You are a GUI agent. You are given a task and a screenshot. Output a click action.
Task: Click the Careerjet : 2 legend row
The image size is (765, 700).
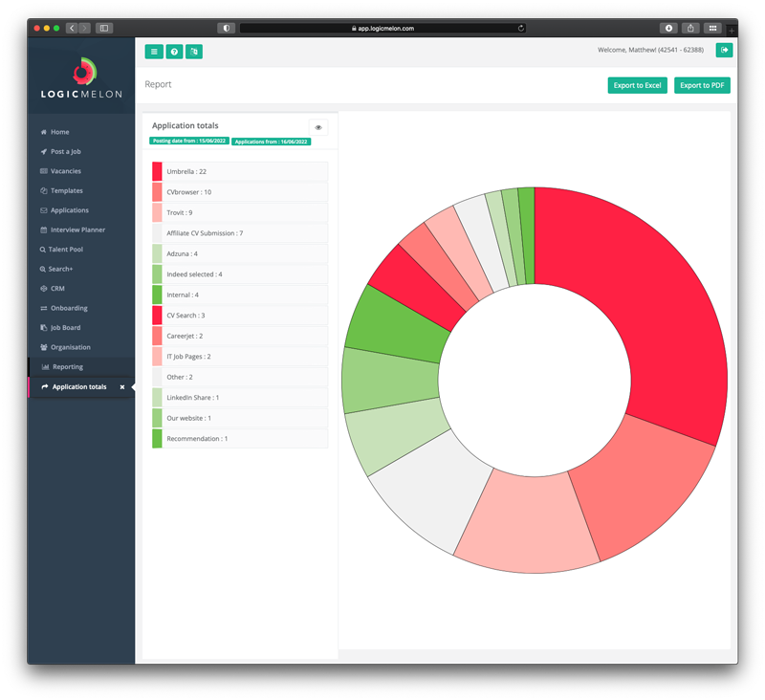pyautogui.click(x=240, y=336)
